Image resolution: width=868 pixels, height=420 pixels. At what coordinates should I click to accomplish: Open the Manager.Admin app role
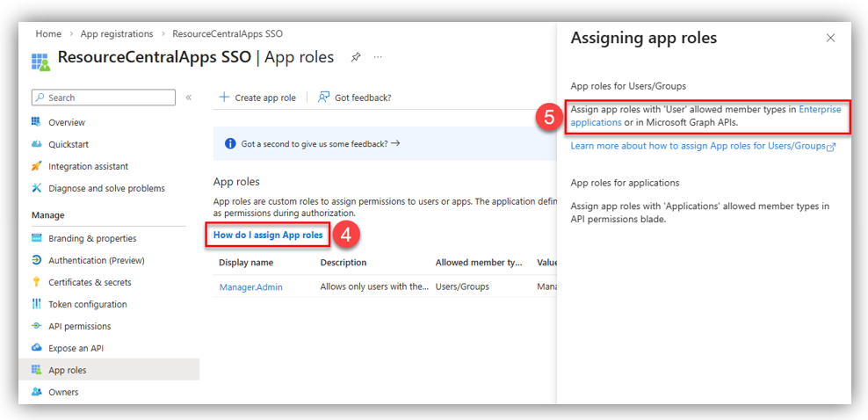click(250, 286)
